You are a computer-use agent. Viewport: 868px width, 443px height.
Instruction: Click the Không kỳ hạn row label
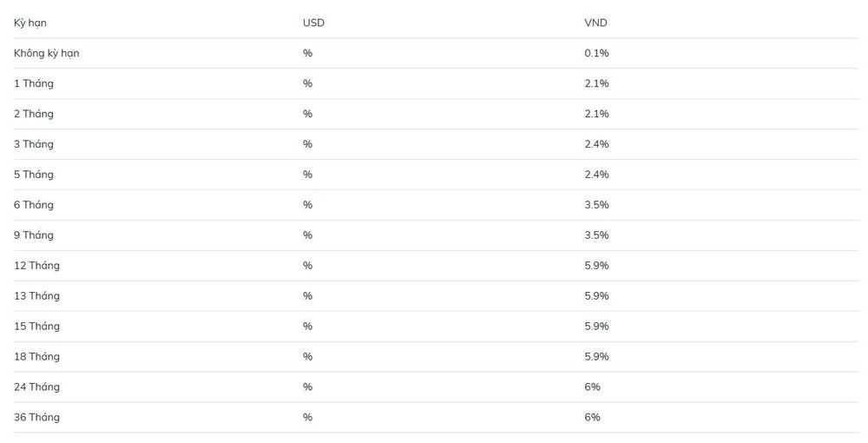click(47, 53)
